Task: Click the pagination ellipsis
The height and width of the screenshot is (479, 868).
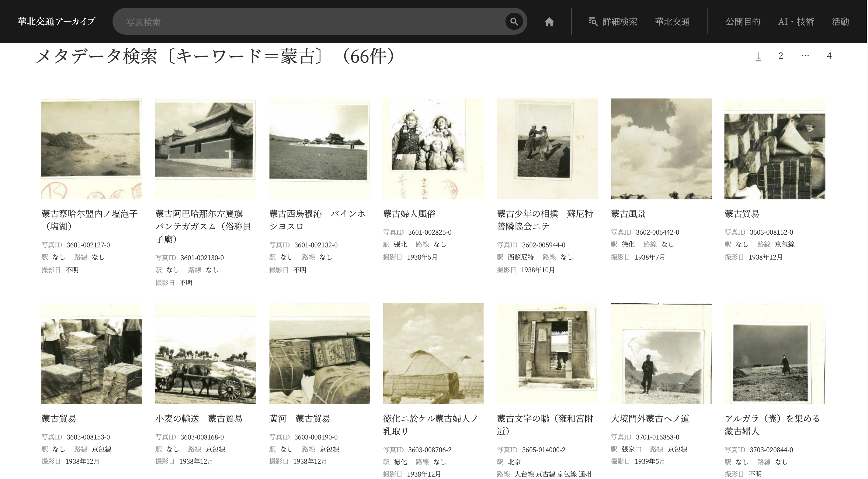Action: click(805, 56)
